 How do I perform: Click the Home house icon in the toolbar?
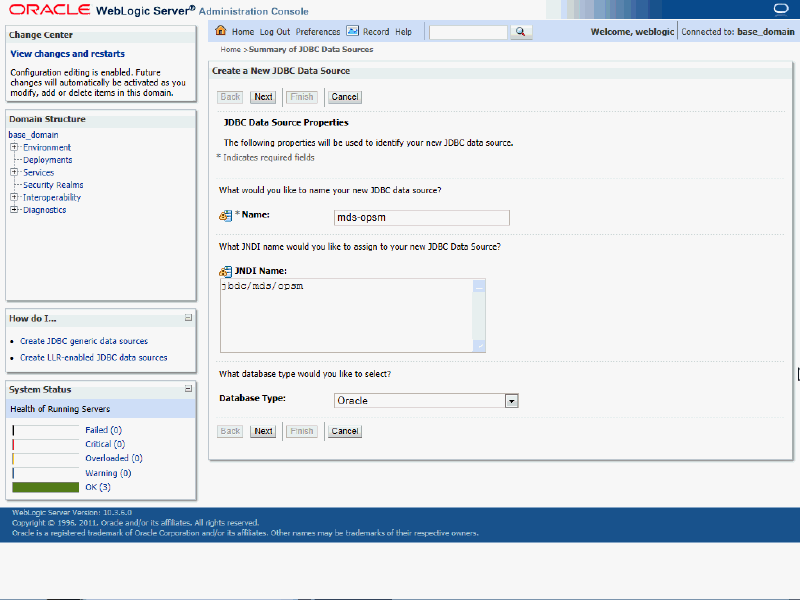pyautogui.click(x=220, y=31)
